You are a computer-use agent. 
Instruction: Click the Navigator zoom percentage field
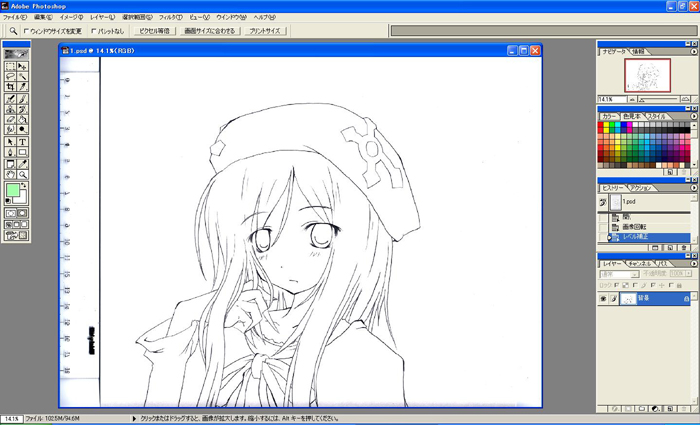pyautogui.click(x=612, y=99)
